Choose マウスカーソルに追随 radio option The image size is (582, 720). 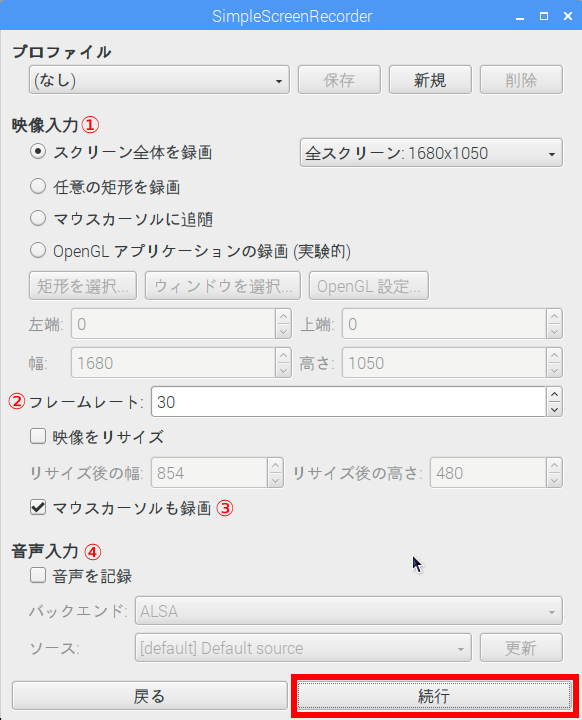click(38, 218)
